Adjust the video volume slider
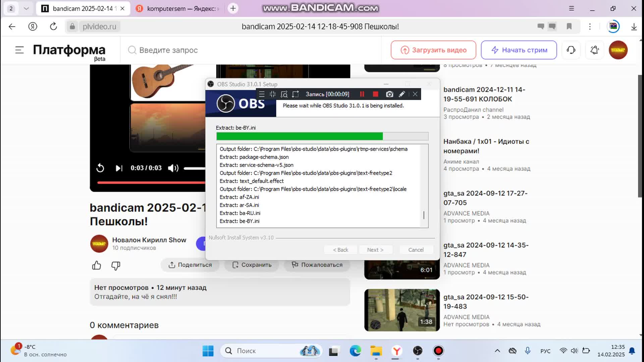The height and width of the screenshot is (362, 644). (195, 168)
